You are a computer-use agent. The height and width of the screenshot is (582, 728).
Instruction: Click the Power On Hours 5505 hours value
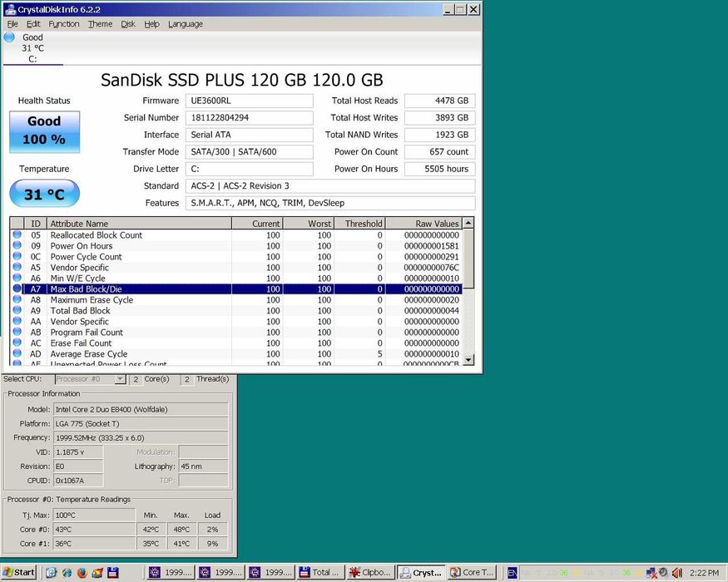tap(439, 169)
